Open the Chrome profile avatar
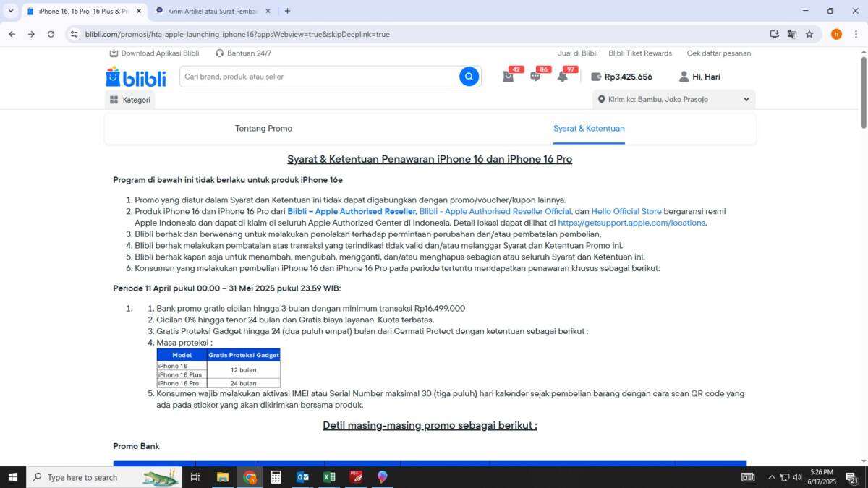Viewport: 868px width, 488px height. pos(836,34)
